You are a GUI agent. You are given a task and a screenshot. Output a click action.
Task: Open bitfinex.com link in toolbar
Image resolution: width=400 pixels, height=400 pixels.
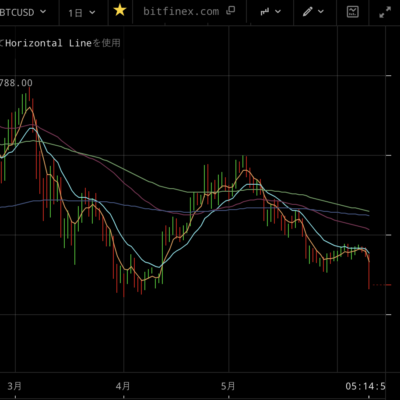point(181,12)
